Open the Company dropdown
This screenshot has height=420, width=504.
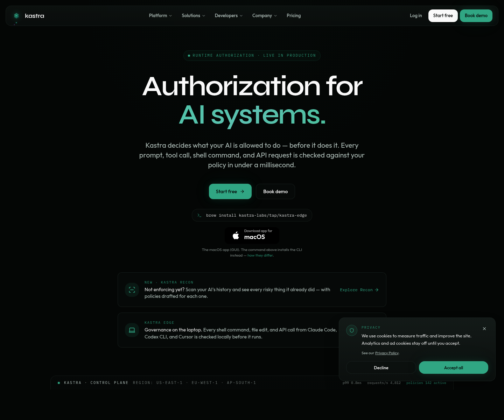pos(264,16)
